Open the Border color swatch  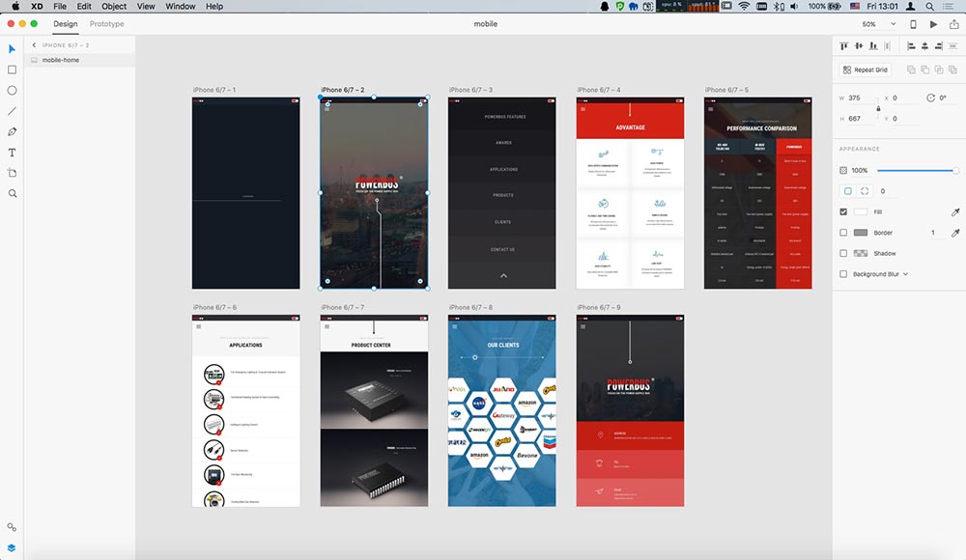861,233
